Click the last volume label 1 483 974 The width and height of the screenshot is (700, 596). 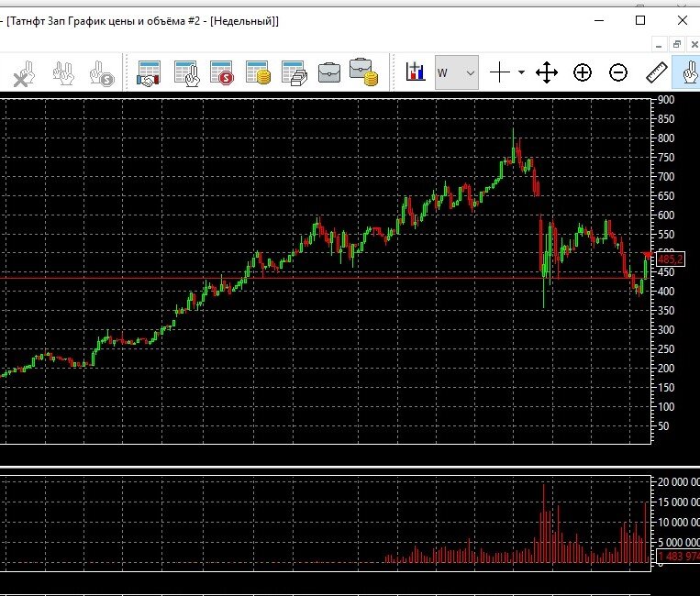click(678, 557)
